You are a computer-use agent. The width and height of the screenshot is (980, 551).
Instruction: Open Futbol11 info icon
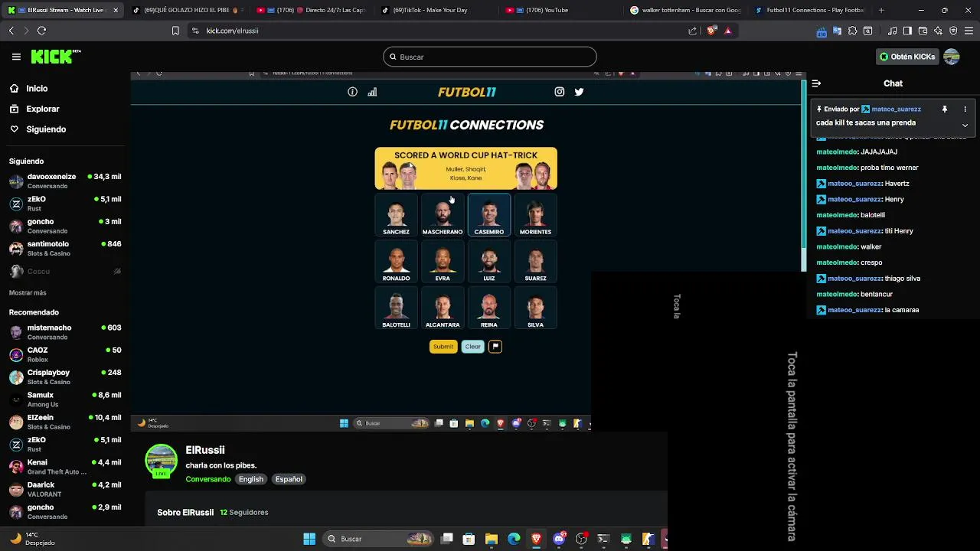[352, 92]
